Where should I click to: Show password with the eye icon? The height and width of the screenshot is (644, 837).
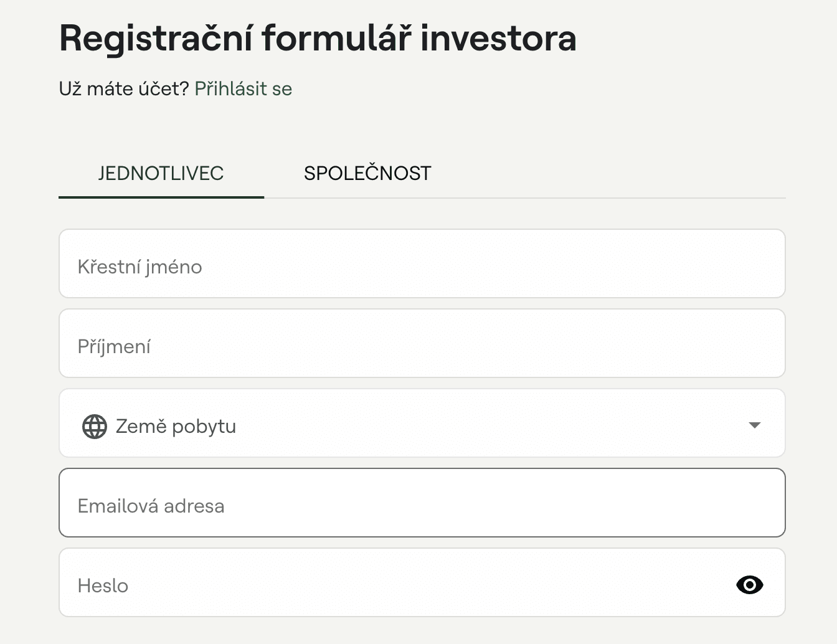click(749, 585)
